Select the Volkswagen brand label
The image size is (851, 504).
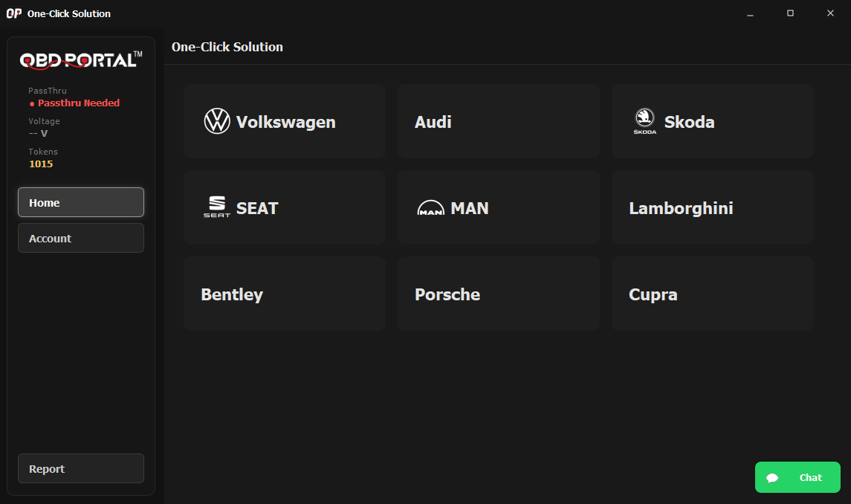(285, 122)
